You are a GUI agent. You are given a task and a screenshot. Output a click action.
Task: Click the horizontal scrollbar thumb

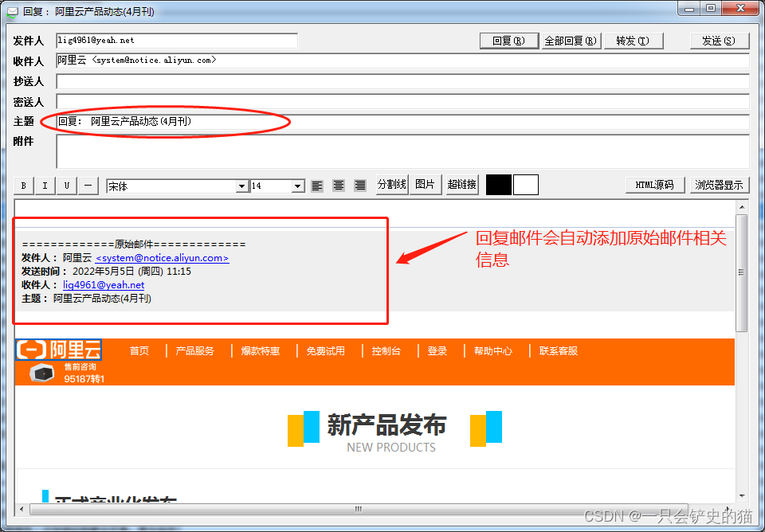pyautogui.click(x=359, y=509)
